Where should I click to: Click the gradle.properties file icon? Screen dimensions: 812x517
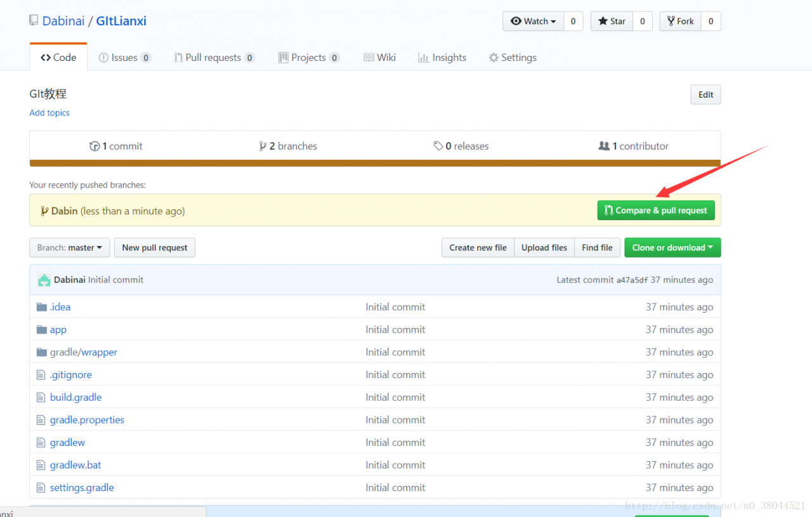pos(41,420)
